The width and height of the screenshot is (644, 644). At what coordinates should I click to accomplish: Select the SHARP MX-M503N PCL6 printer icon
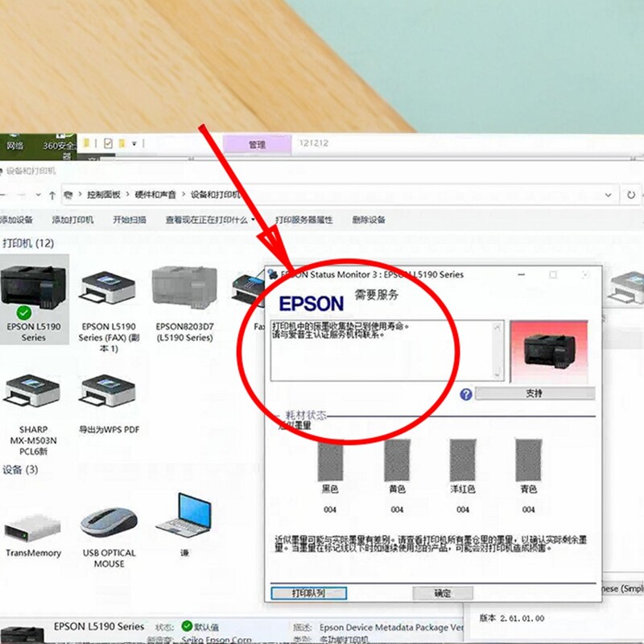(x=33, y=391)
